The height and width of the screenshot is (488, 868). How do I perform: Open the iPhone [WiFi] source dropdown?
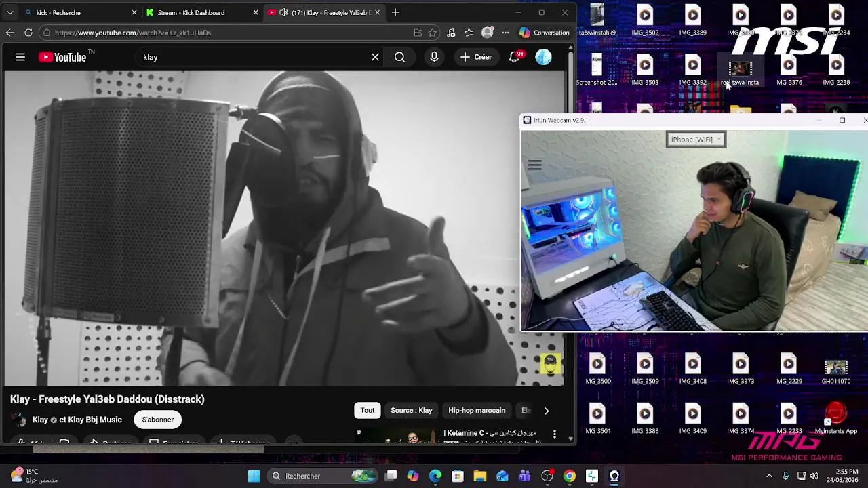pyautogui.click(x=696, y=139)
